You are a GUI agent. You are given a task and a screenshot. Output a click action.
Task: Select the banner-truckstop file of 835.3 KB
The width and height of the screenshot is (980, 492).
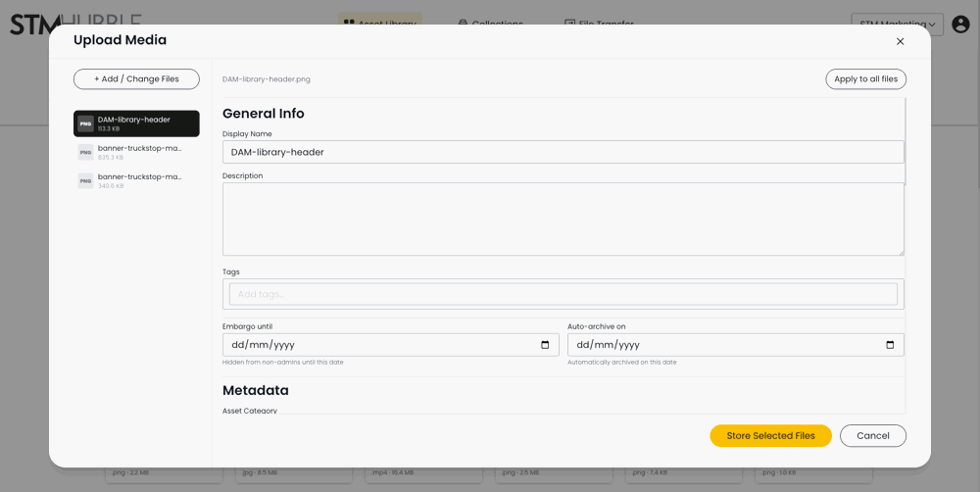point(136,153)
